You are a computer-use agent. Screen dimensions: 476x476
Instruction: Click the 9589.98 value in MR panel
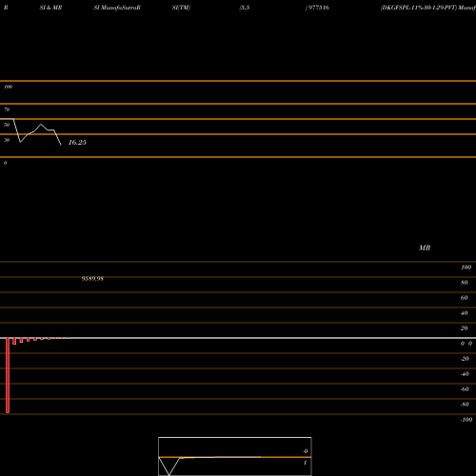92,279
